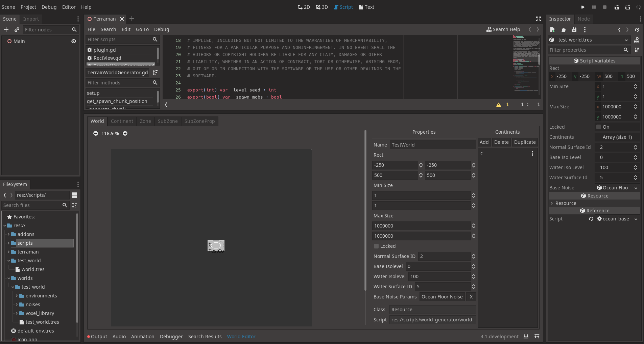This screenshot has width=644, height=344.
Task: Expand the bottom panel
Action: click(x=537, y=337)
